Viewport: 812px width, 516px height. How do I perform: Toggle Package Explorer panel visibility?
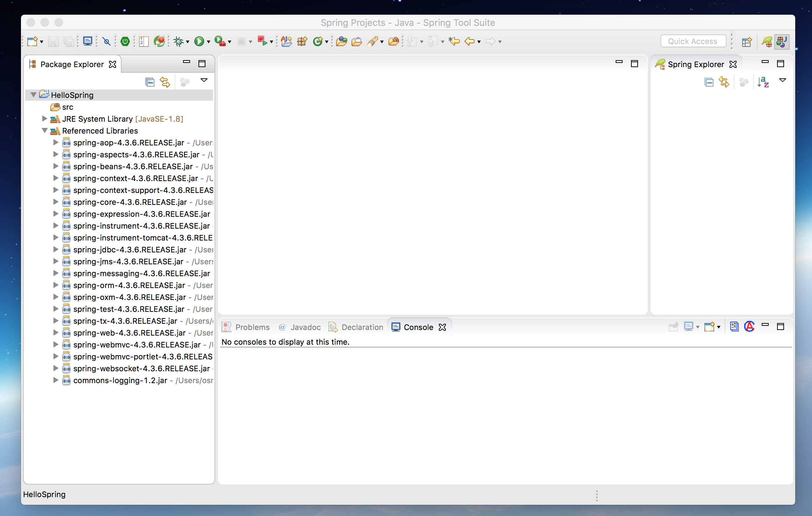[187, 63]
